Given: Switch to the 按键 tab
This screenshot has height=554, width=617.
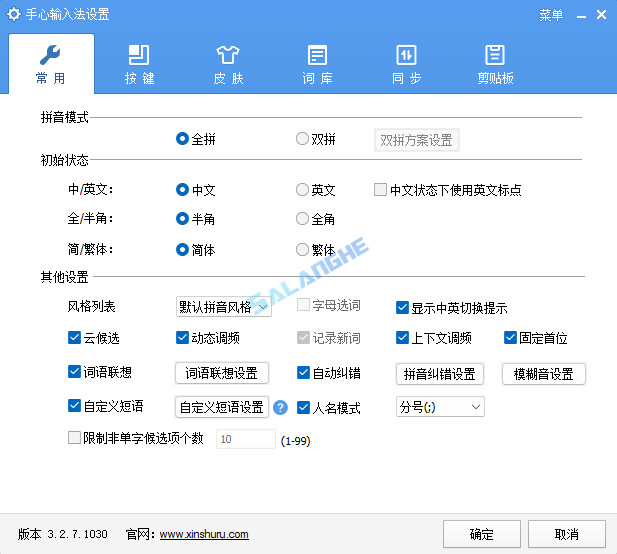Looking at the screenshot, I should (139, 65).
